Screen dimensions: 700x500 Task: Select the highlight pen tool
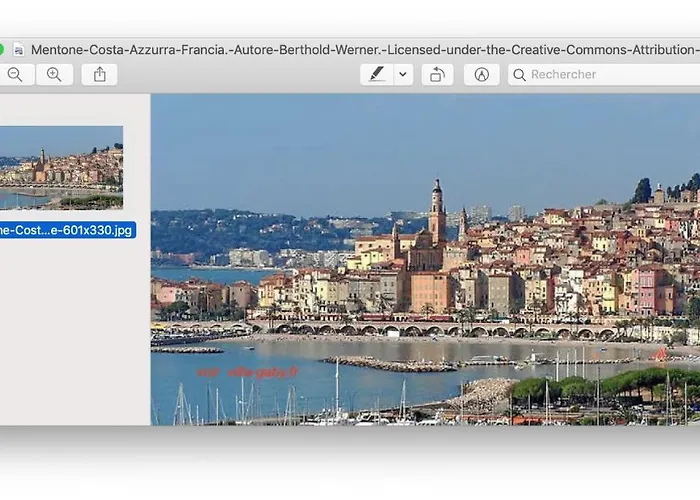[x=376, y=74]
